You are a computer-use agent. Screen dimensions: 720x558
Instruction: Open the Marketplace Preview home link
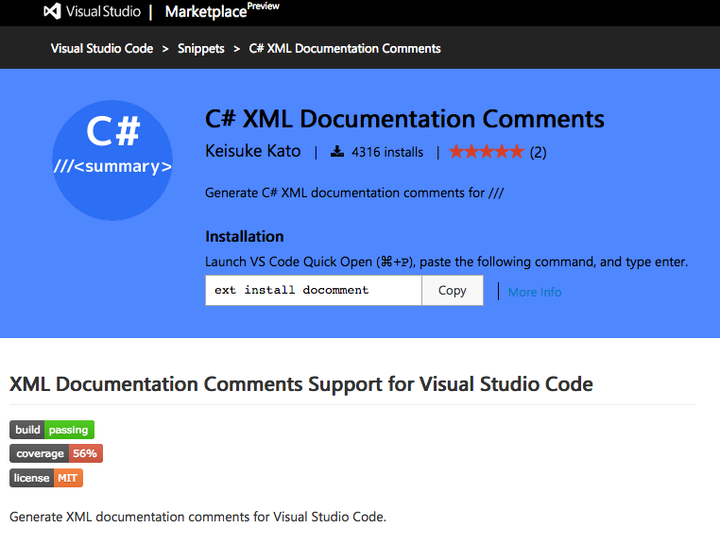(222, 11)
